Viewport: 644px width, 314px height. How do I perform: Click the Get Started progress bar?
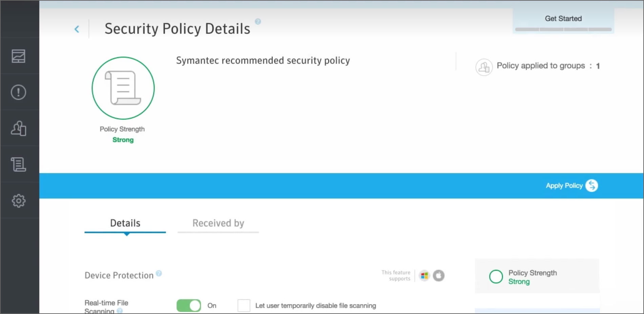pyautogui.click(x=563, y=30)
